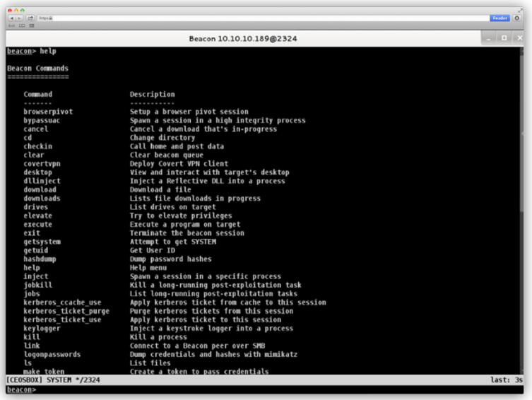532x400 pixels.
Task: Minimize the Beacon console window
Action: coord(489,38)
